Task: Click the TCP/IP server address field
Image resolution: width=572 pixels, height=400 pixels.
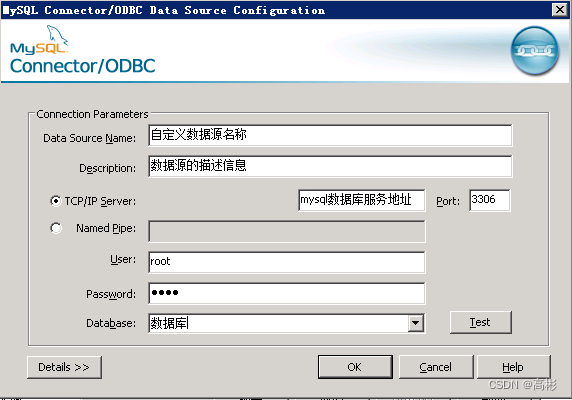Action: click(362, 200)
